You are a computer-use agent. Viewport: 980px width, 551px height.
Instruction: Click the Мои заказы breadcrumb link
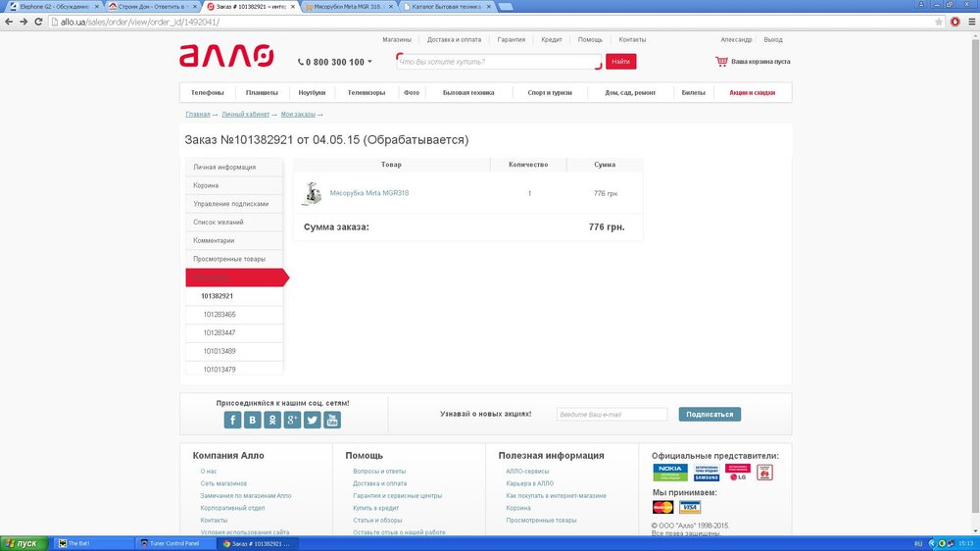point(298,115)
